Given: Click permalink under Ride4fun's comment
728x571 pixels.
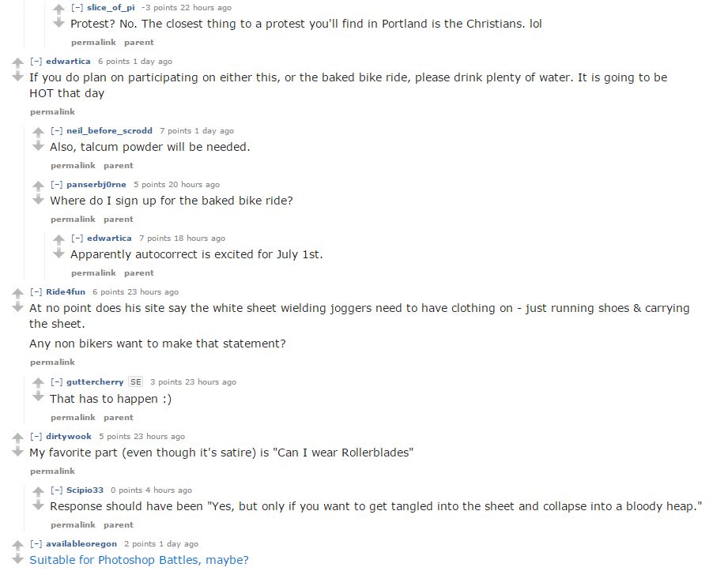Looking at the screenshot, I should coord(52,362).
